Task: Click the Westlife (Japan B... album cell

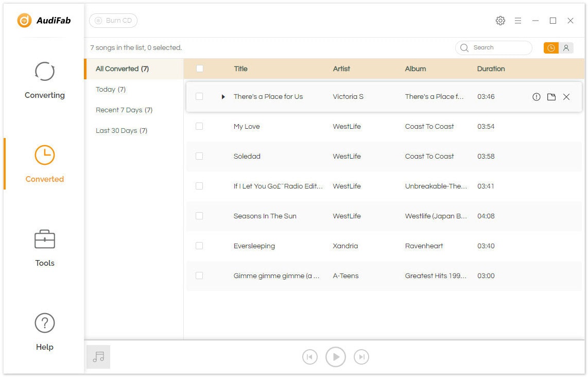Action: point(436,216)
